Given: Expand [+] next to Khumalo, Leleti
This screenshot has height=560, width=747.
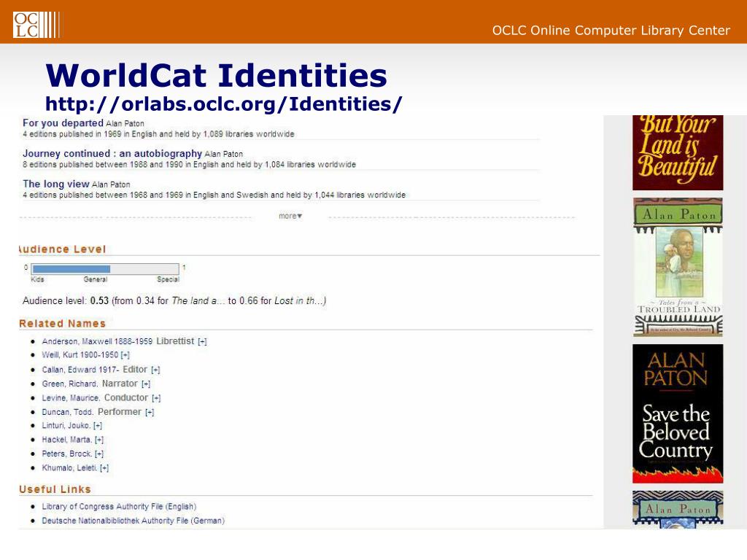Looking at the screenshot, I should point(104,467).
